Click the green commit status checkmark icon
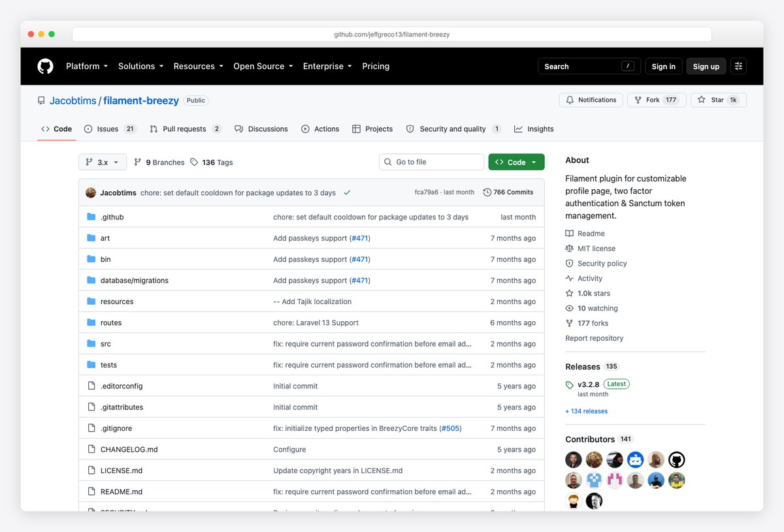This screenshot has height=532, width=784. coord(347,193)
